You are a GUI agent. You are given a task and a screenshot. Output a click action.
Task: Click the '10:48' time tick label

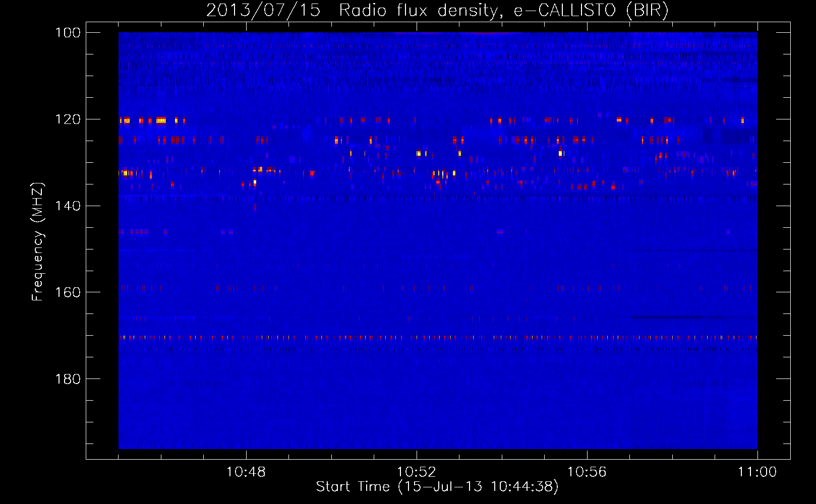(x=246, y=472)
